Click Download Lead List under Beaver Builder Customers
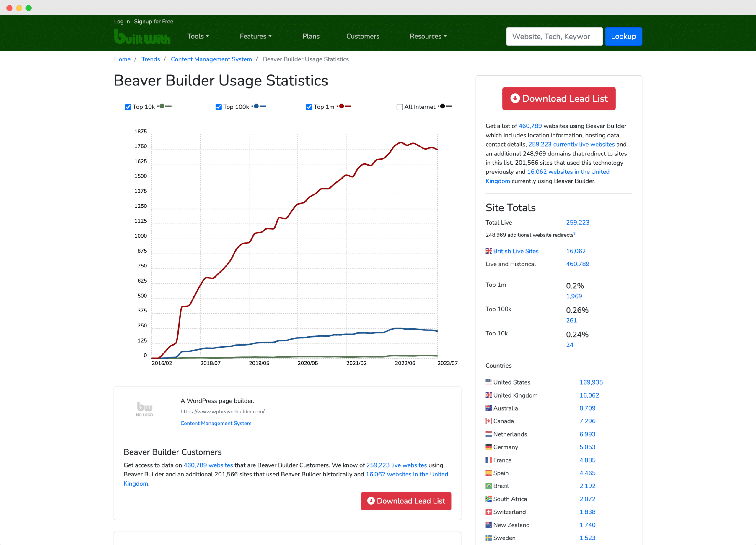 point(406,501)
